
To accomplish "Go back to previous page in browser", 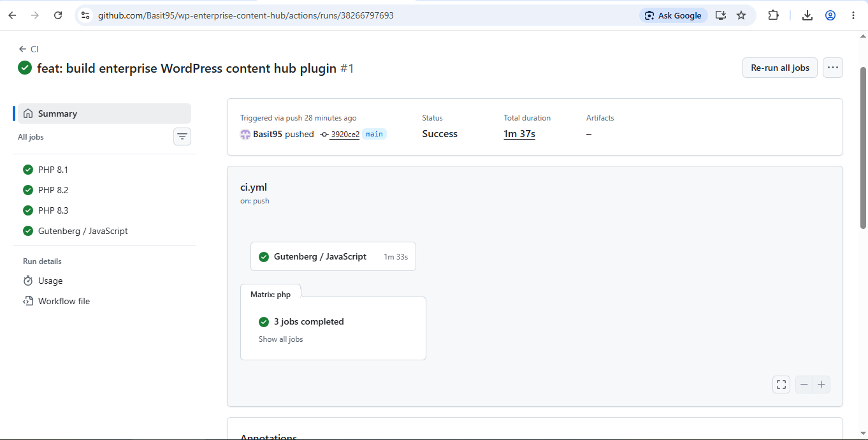I will coord(12,15).
